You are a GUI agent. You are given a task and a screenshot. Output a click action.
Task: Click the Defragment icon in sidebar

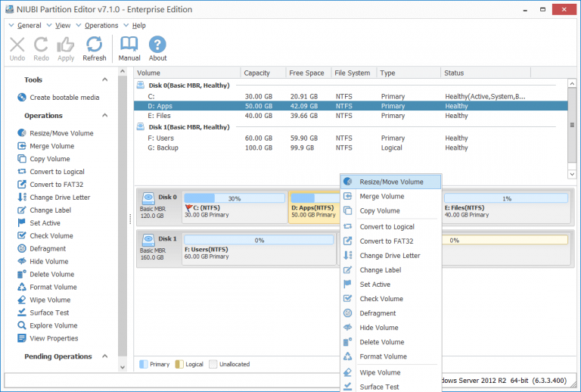(x=21, y=249)
